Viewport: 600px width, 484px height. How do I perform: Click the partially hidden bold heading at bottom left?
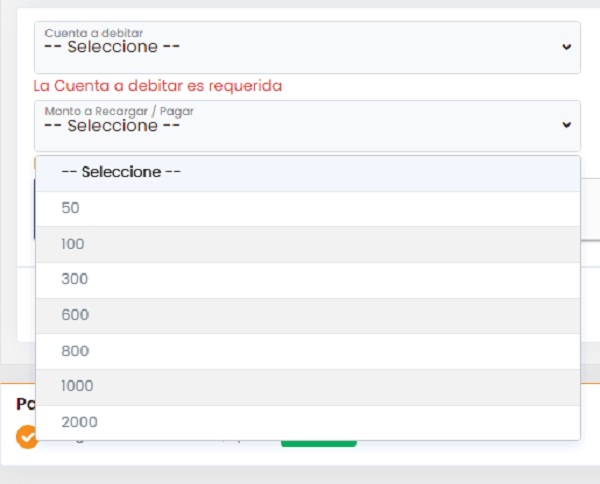[26, 404]
